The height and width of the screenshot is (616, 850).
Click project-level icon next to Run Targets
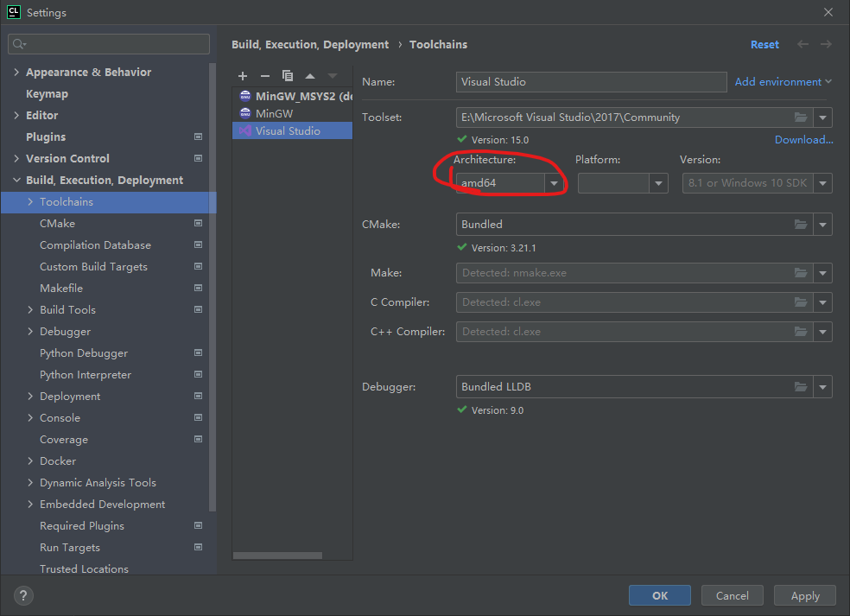tap(199, 547)
